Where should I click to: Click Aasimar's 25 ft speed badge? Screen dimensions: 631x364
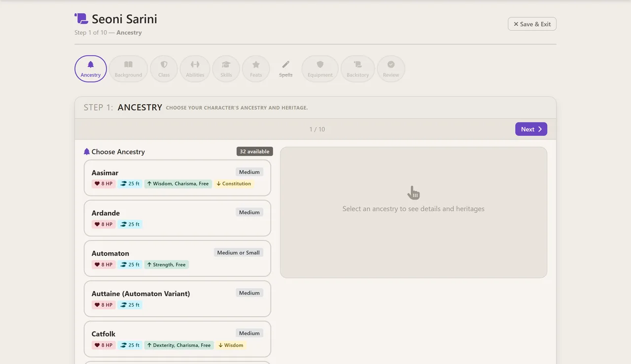tap(130, 184)
